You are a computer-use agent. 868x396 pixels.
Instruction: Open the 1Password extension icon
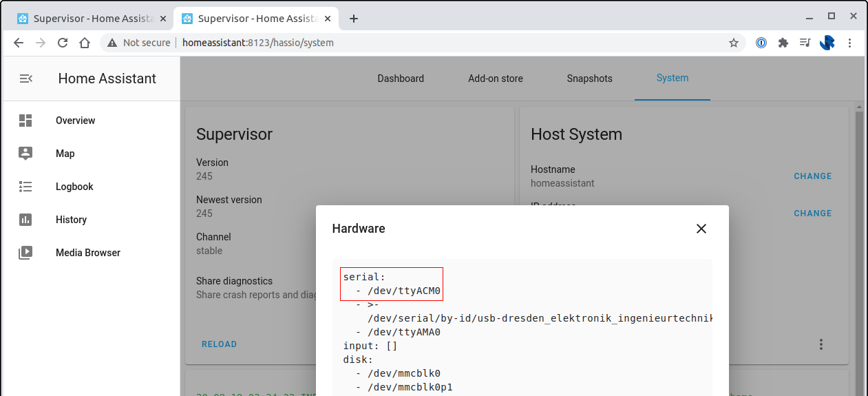pyautogui.click(x=761, y=43)
